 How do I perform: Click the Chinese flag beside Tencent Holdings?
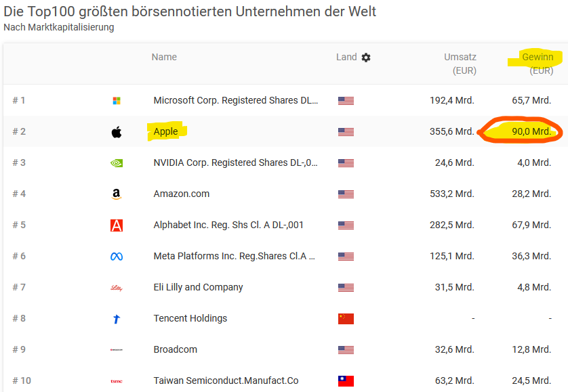(346, 318)
